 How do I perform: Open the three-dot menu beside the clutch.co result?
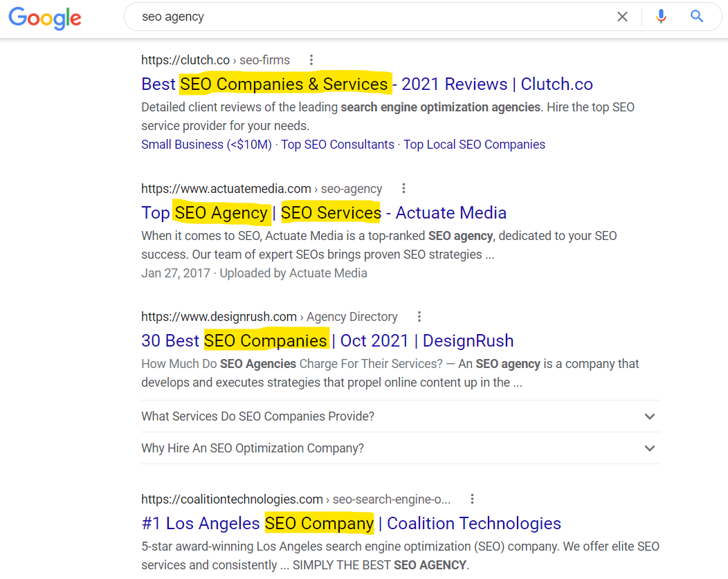(x=311, y=60)
